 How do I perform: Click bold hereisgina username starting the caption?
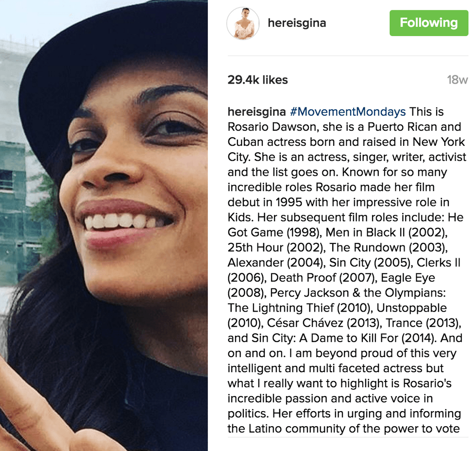pos(256,112)
